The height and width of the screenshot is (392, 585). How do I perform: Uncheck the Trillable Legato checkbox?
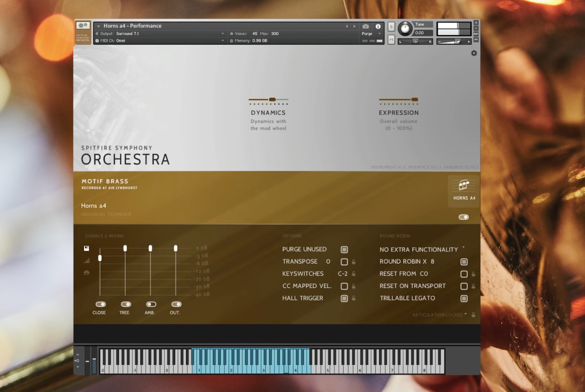click(464, 298)
